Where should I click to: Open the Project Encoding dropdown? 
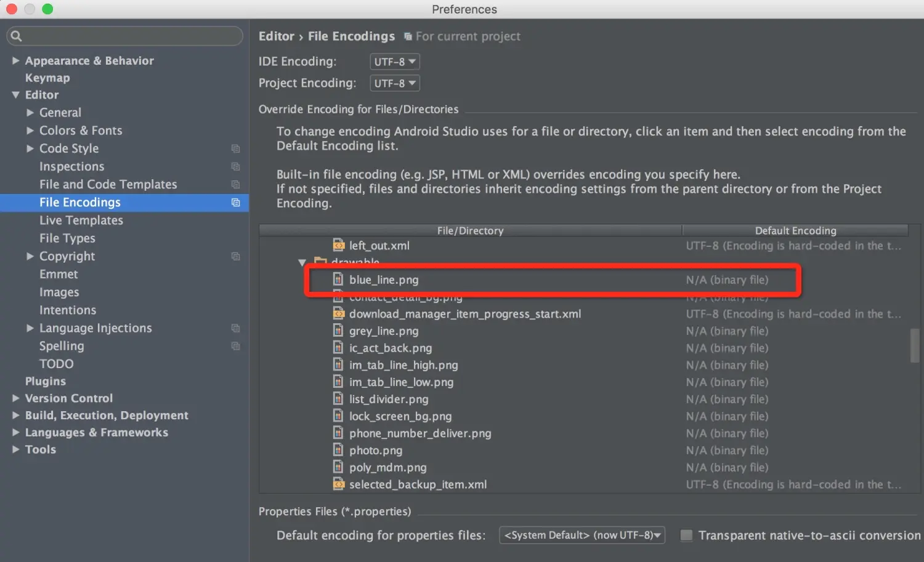tap(395, 83)
